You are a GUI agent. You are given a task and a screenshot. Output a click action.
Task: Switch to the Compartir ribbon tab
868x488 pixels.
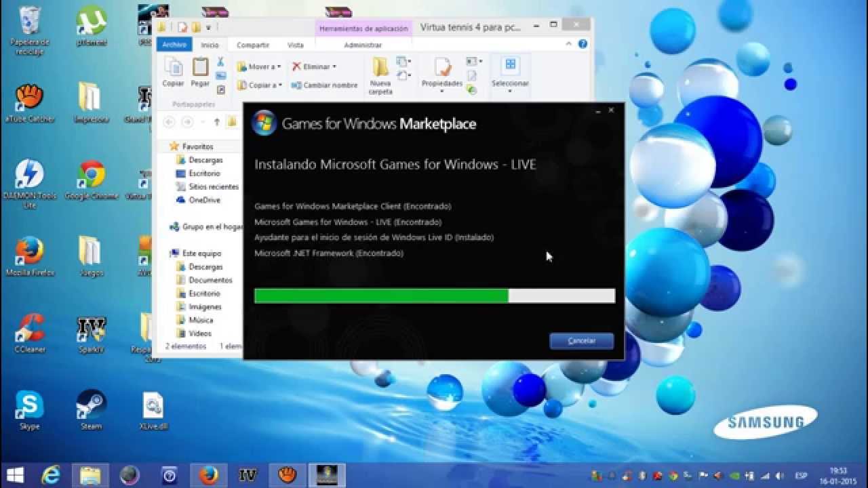[x=253, y=45]
